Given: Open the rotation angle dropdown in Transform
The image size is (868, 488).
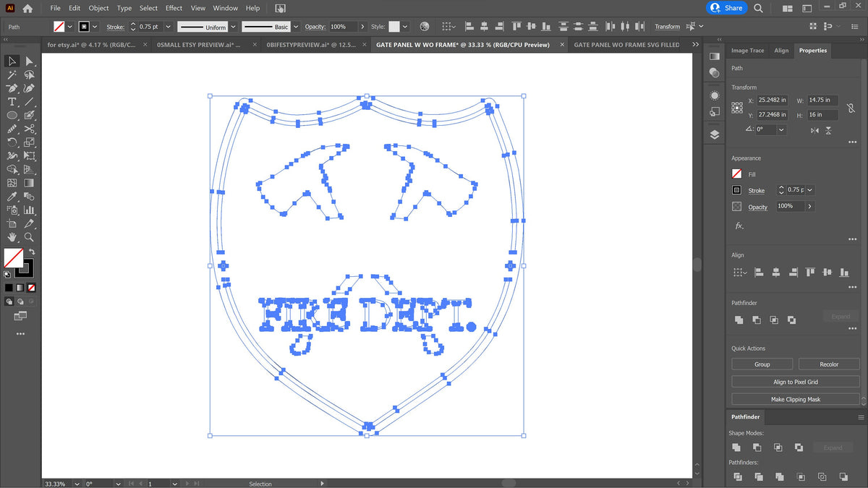Looking at the screenshot, I should tap(782, 129).
